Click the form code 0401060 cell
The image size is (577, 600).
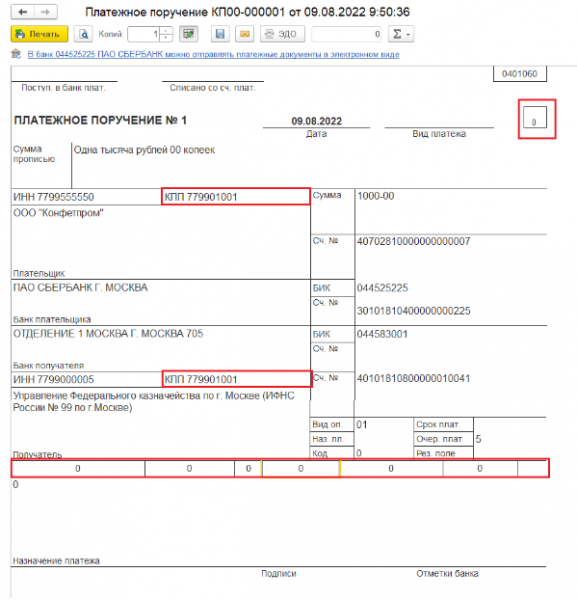click(520, 73)
